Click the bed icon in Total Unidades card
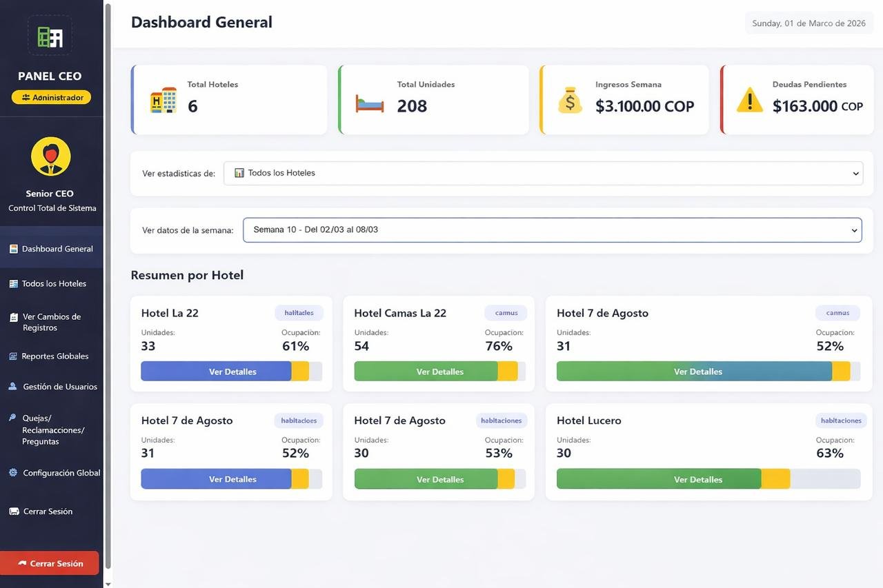Screen dimensions: 883x588 pos(370,103)
